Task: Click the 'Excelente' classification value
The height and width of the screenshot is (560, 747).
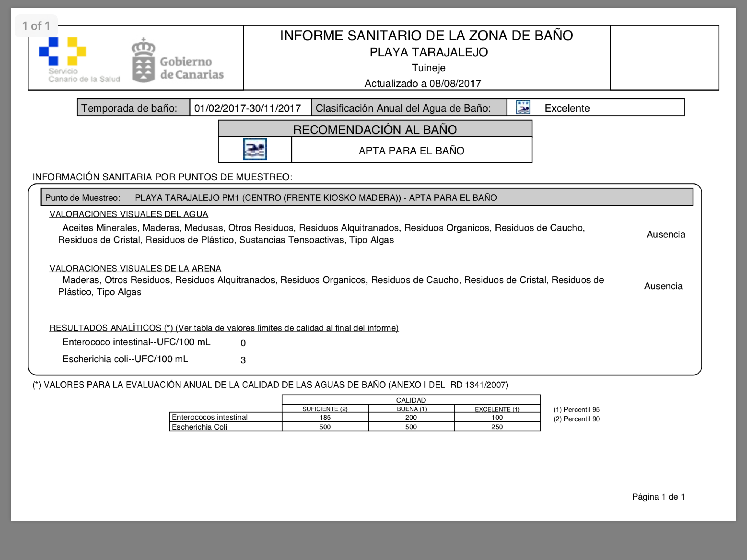Action: [567, 109]
